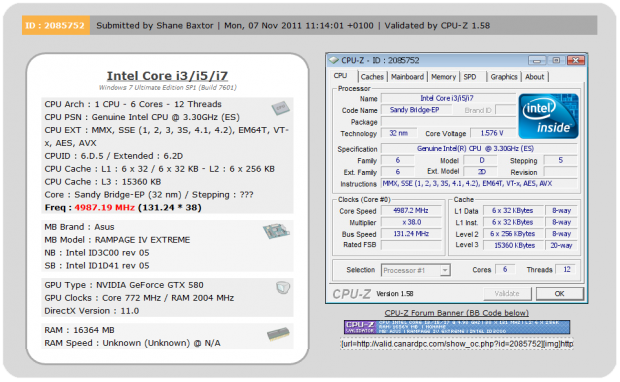Click the CPU chip icon beside CPU Arch

pyautogui.click(x=280, y=108)
